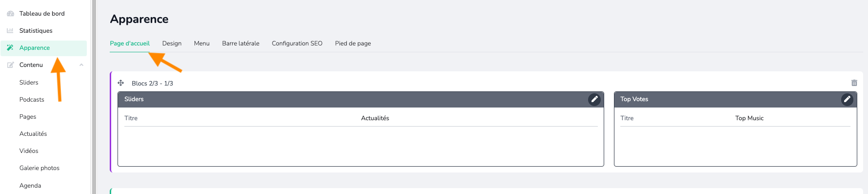This screenshot has width=868, height=194.
Task: Edit the Top Votes block with pencil icon
Action: 847,99
